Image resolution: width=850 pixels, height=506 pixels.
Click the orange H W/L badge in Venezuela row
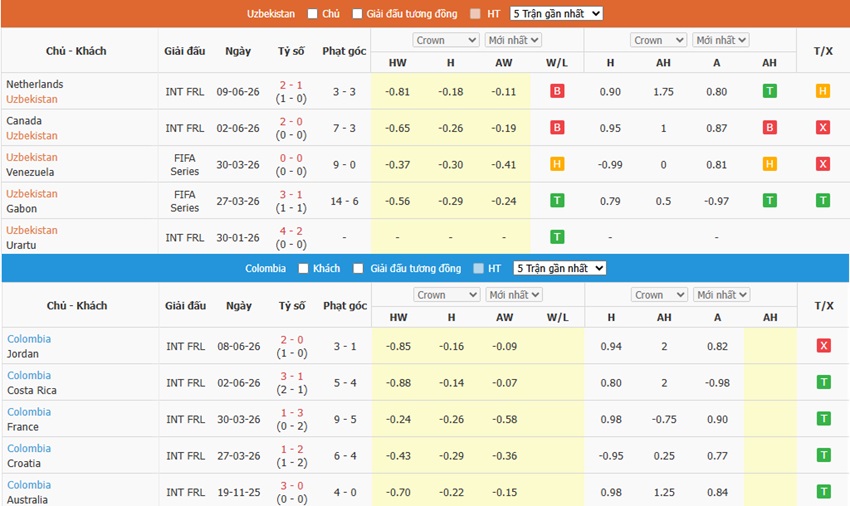[x=557, y=164]
